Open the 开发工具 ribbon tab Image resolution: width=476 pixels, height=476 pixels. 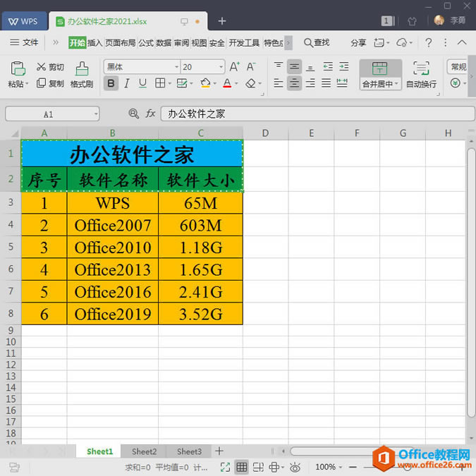tap(244, 43)
